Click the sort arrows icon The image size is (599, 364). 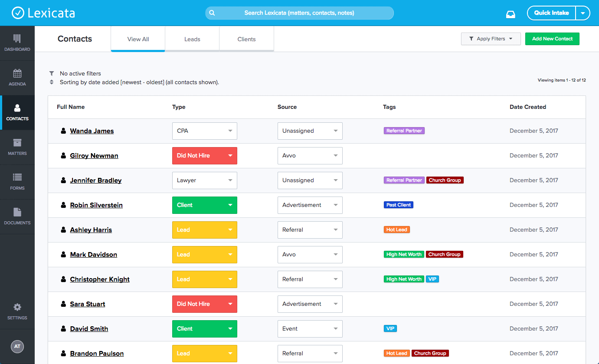pyautogui.click(x=52, y=82)
